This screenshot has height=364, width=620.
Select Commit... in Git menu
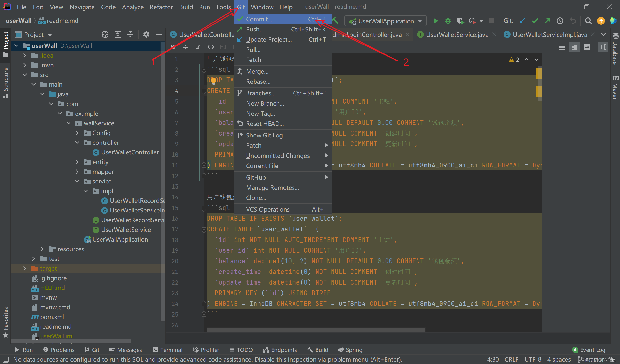tap(283, 19)
